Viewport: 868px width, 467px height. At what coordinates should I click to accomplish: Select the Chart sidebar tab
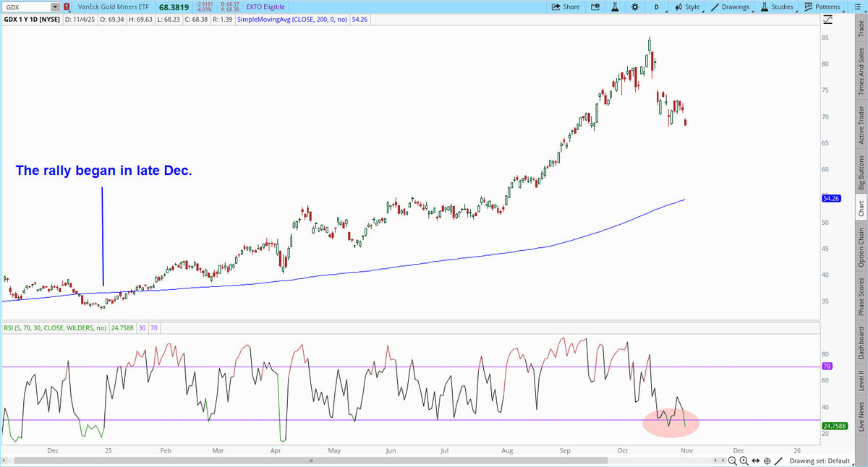860,209
